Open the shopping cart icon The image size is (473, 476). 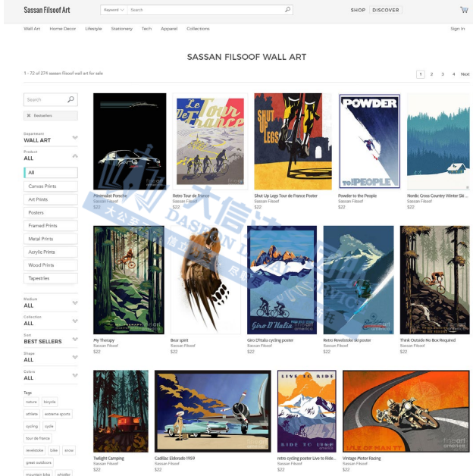pyautogui.click(x=463, y=10)
